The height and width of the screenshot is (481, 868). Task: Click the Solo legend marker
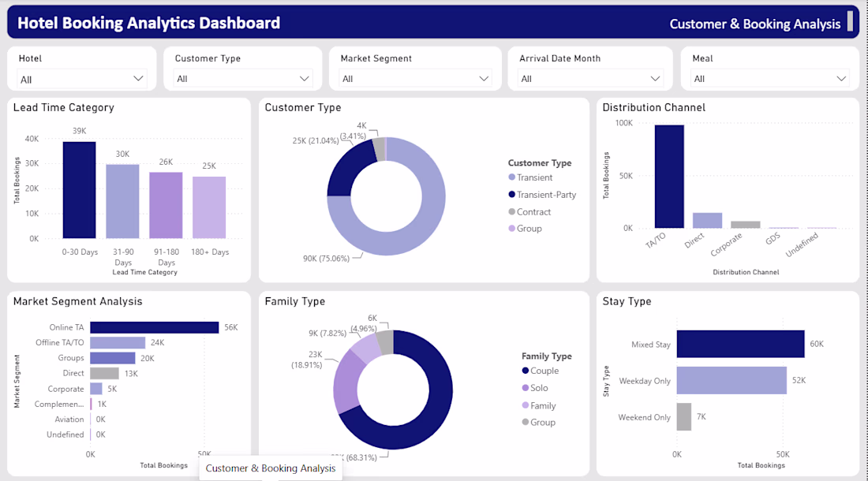click(526, 388)
